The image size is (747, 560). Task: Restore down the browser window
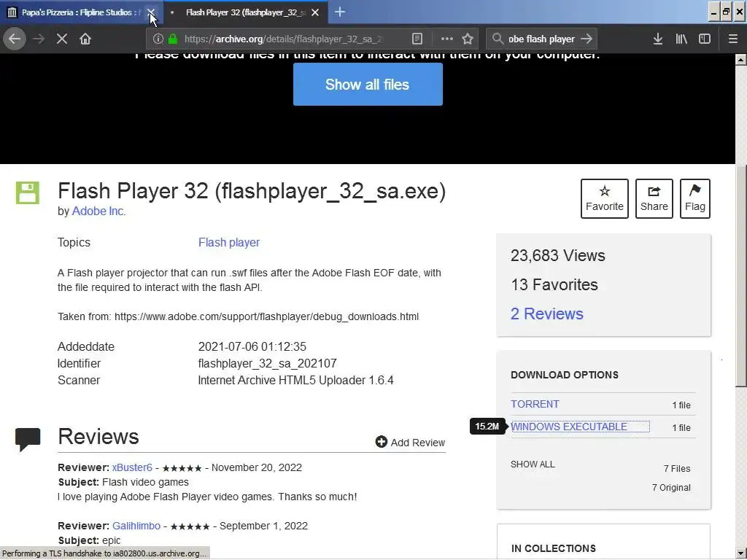pyautogui.click(x=726, y=12)
